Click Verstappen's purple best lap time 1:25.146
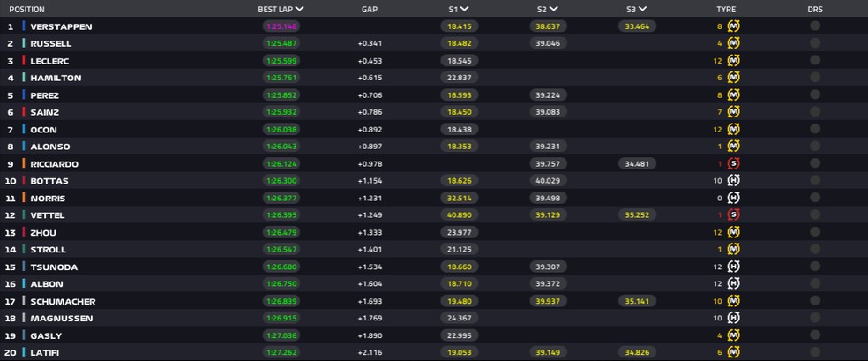This screenshot has width=868, height=361. (281, 26)
